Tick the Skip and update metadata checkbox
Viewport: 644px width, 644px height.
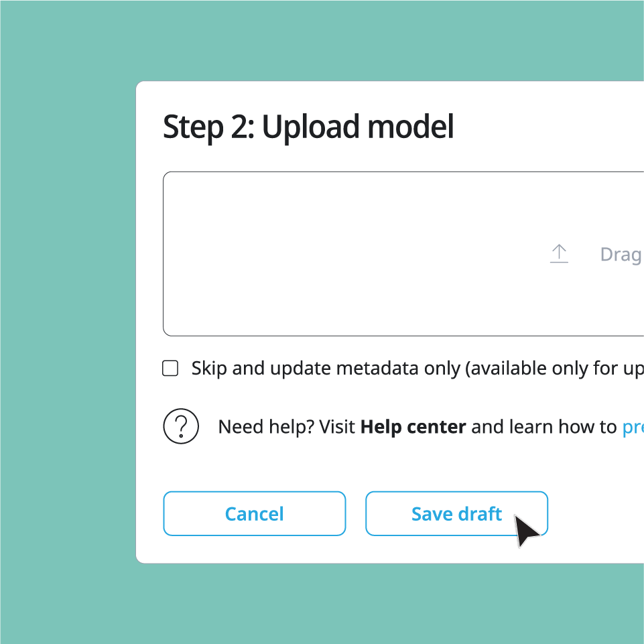click(x=171, y=369)
